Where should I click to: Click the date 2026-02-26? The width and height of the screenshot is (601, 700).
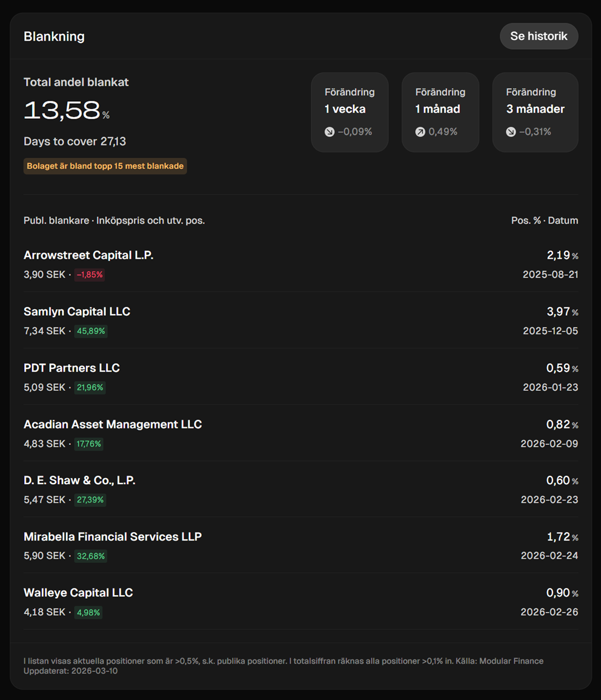550,612
